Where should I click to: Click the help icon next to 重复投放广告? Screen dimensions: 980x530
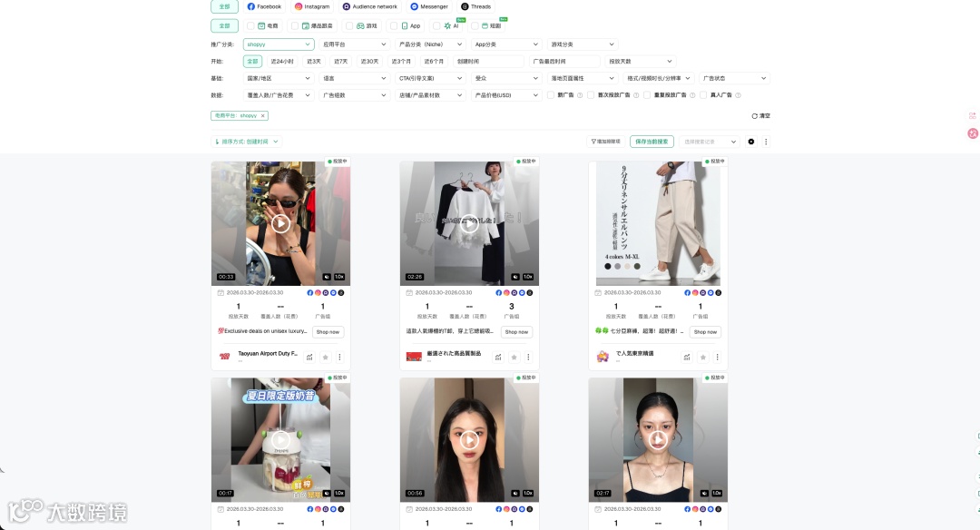click(x=692, y=95)
